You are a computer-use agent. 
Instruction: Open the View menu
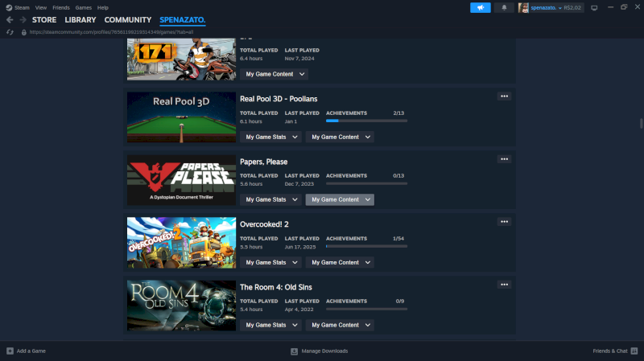(41, 7)
